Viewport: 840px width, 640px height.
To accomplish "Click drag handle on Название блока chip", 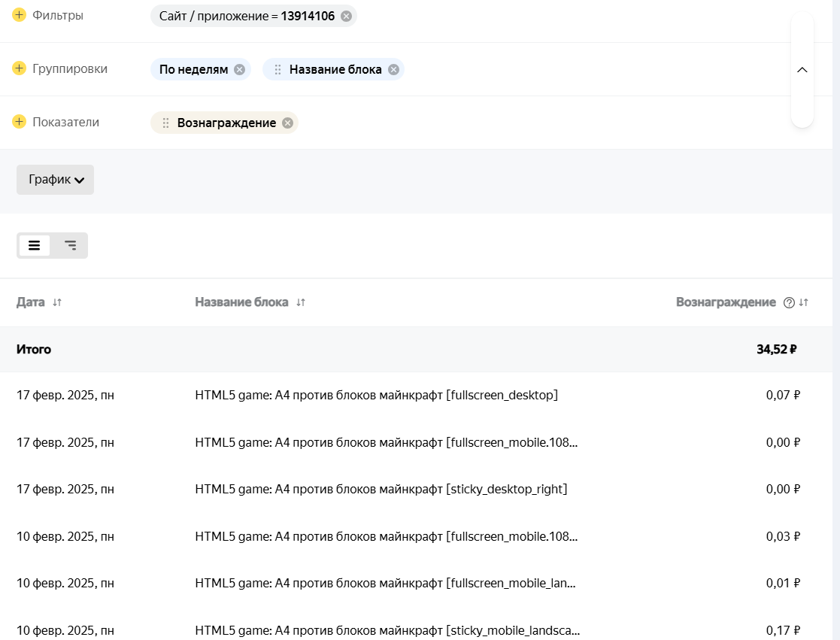I will 277,69.
